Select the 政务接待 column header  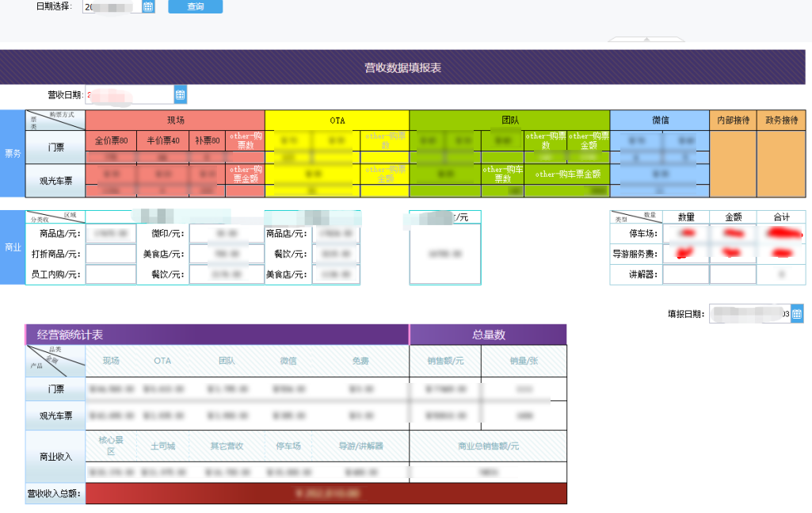pyautogui.click(x=781, y=121)
